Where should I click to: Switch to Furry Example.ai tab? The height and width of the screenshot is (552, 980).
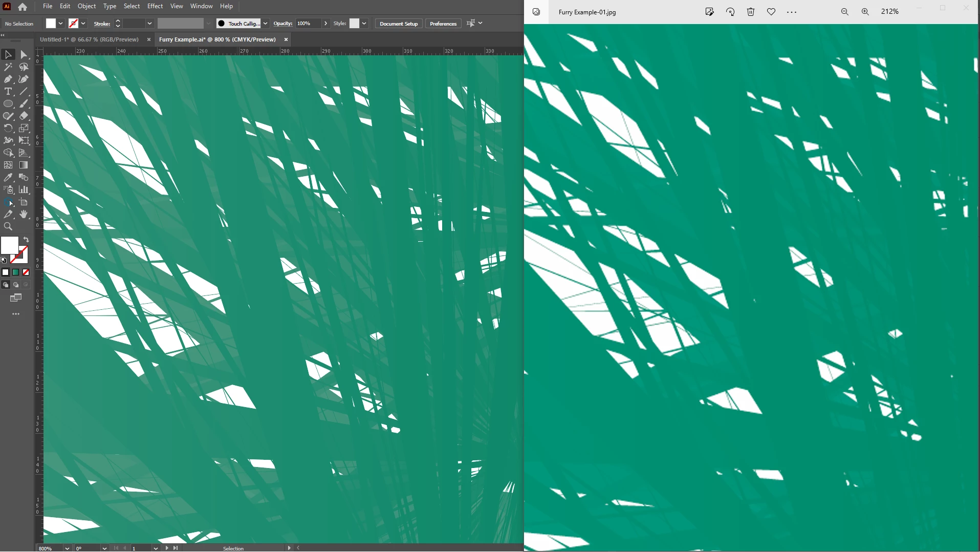pos(217,39)
